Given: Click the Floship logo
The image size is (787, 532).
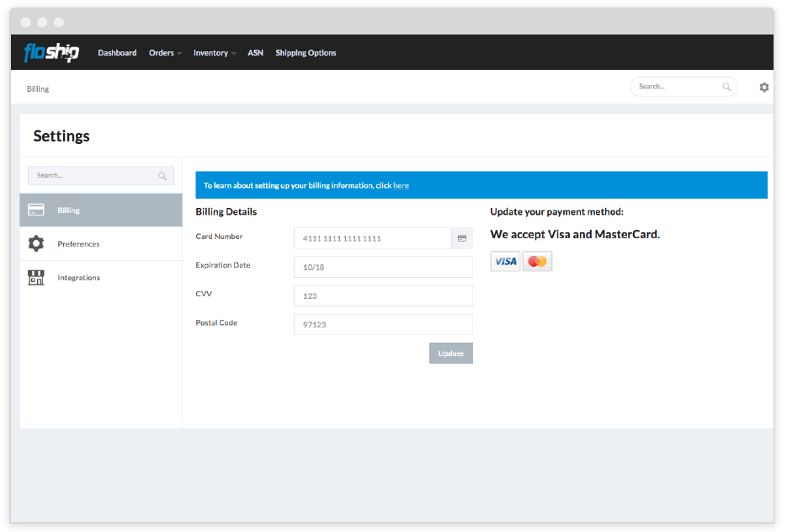Looking at the screenshot, I should pos(51,52).
